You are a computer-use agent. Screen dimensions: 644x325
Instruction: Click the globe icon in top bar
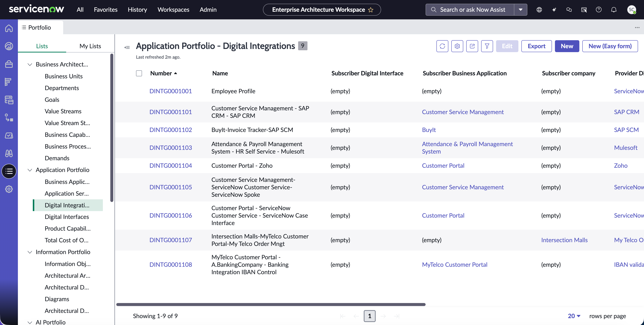tap(539, 10)
